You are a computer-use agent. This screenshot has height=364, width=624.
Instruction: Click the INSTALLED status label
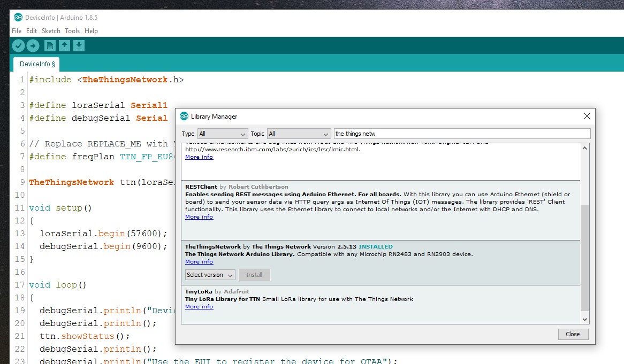376,246
